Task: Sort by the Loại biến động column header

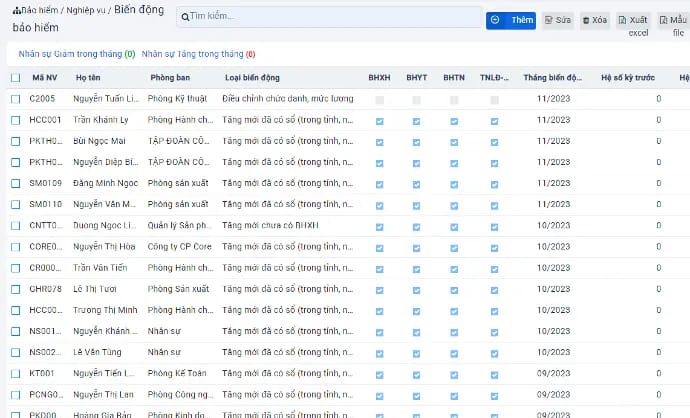Action: click(x=252, y=77)
